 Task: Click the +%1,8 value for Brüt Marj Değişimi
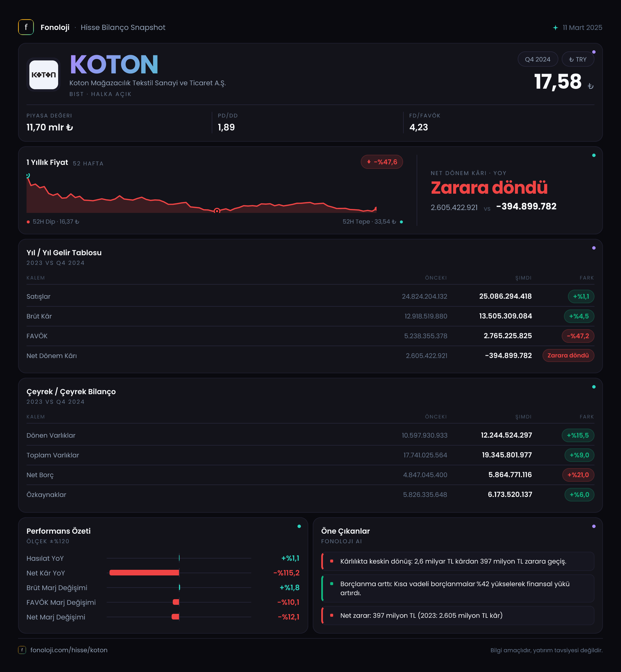[x=289, y=588]
